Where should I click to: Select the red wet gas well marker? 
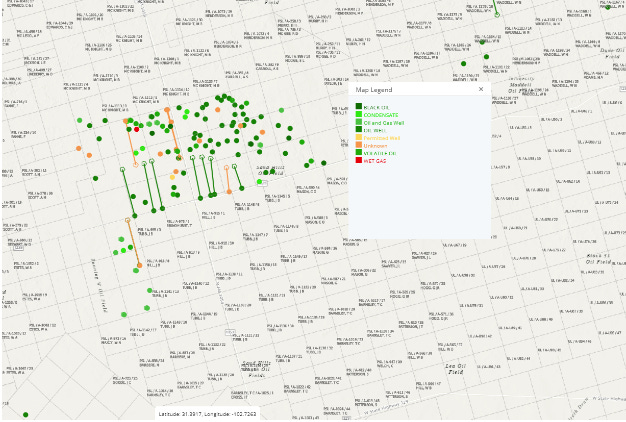pos(137,129)
